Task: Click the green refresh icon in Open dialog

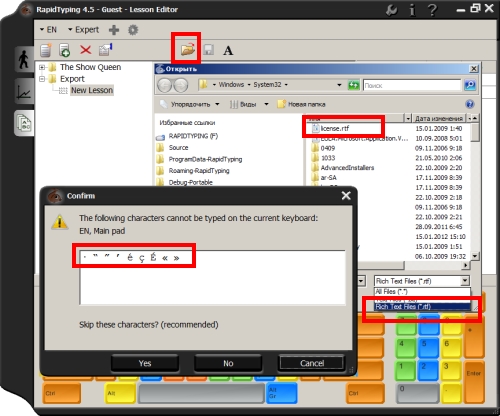Action: [x=353, y=85]
